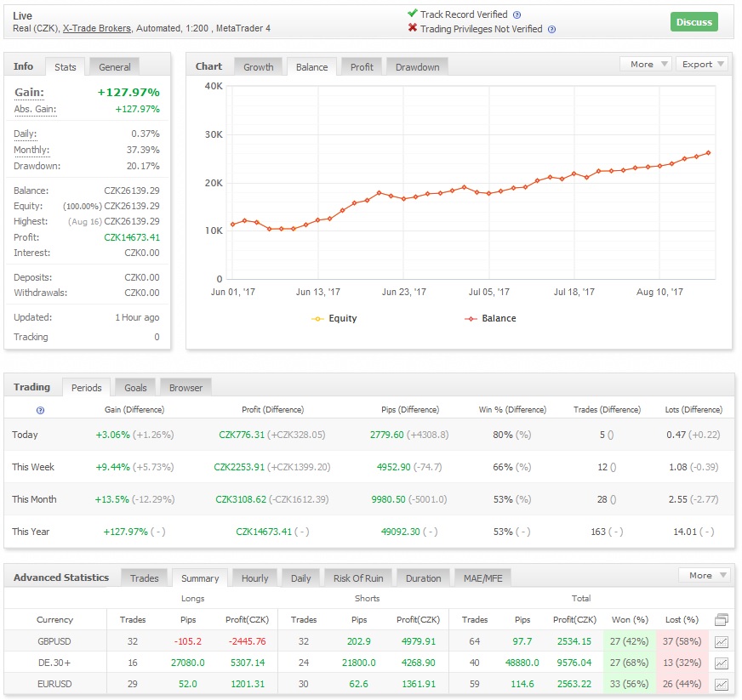Click the Pips (Difference) column header
Viewport: 742px width, 700px height.
point(410,410)
